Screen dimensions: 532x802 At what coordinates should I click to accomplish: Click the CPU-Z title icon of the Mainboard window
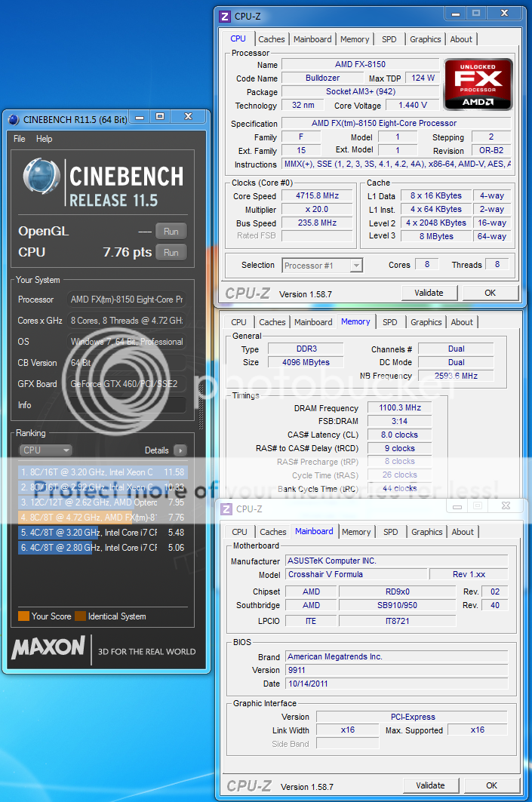point(226,509)
